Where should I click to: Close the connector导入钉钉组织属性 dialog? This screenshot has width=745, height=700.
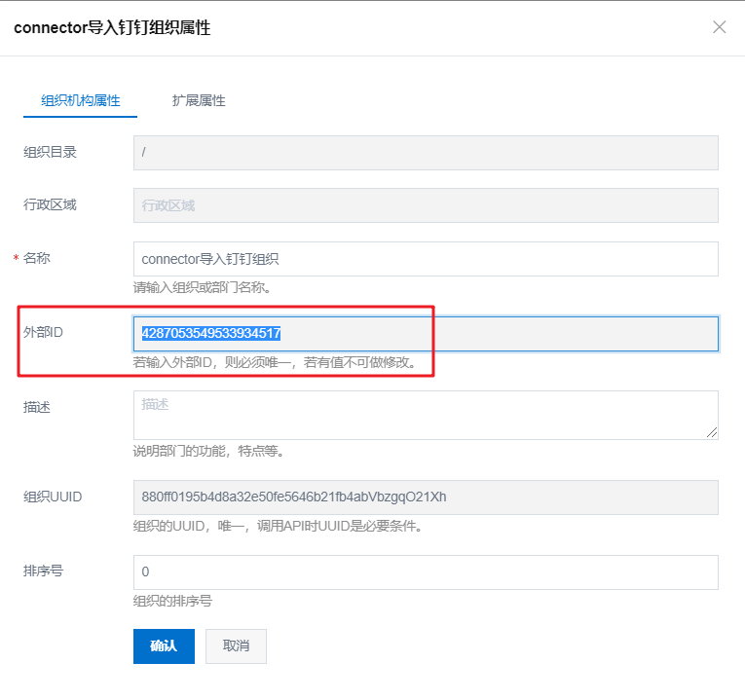click(x=720, y=27)
